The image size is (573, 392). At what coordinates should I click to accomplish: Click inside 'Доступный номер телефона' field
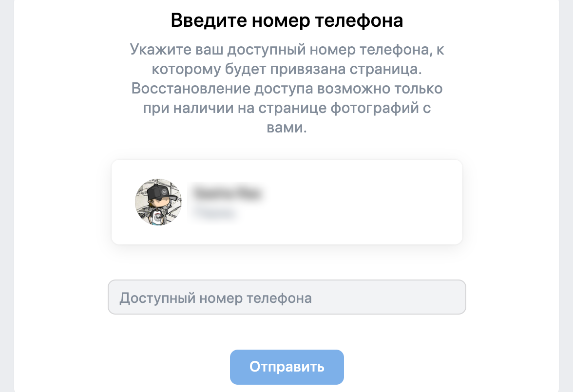click(286, 297)
